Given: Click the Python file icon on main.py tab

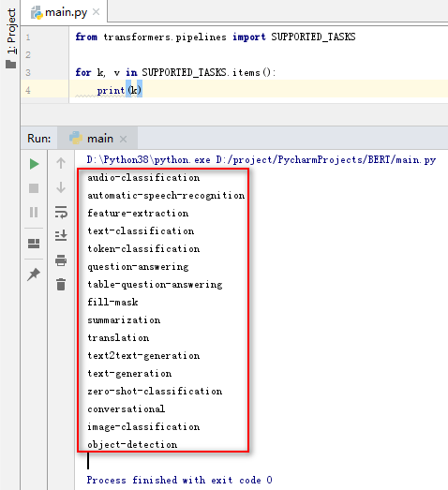Looking at the screenshot, I should (37, 13).
